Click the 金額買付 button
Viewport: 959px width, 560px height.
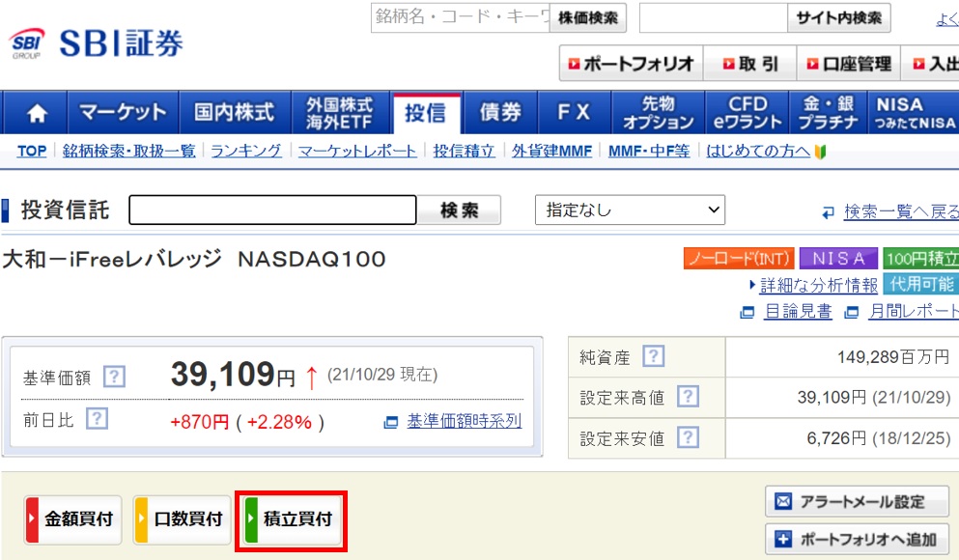point(72,519)
